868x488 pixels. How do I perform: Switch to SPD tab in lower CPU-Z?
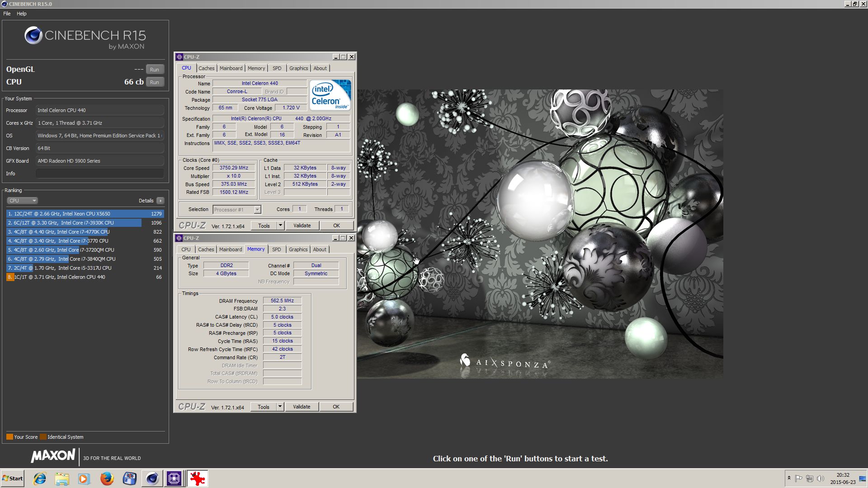[x=277, y=249]
